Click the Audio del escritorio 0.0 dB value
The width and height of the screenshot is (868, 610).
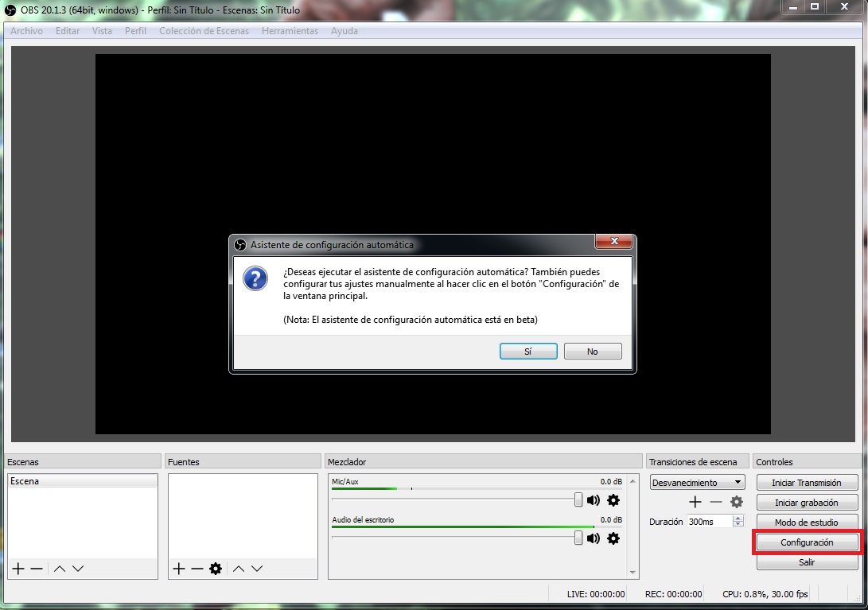(611, 520)
